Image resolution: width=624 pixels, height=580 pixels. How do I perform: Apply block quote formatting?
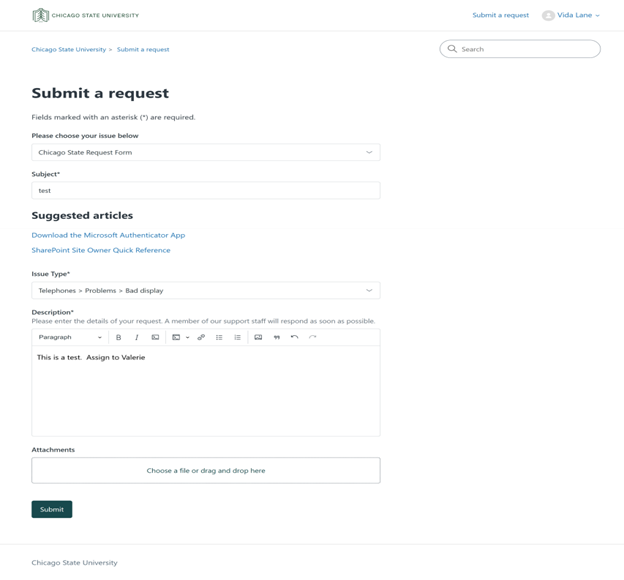click(x=277, y=337)
